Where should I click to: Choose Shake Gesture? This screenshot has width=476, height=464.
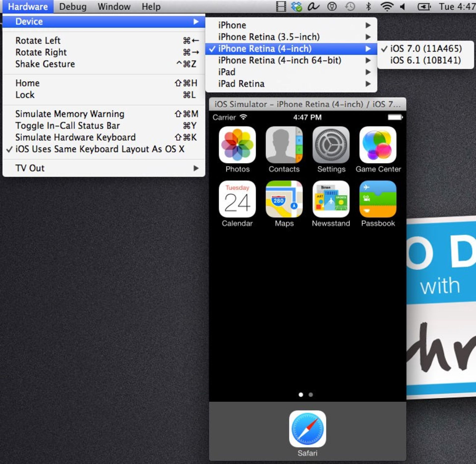click(104, 64)
